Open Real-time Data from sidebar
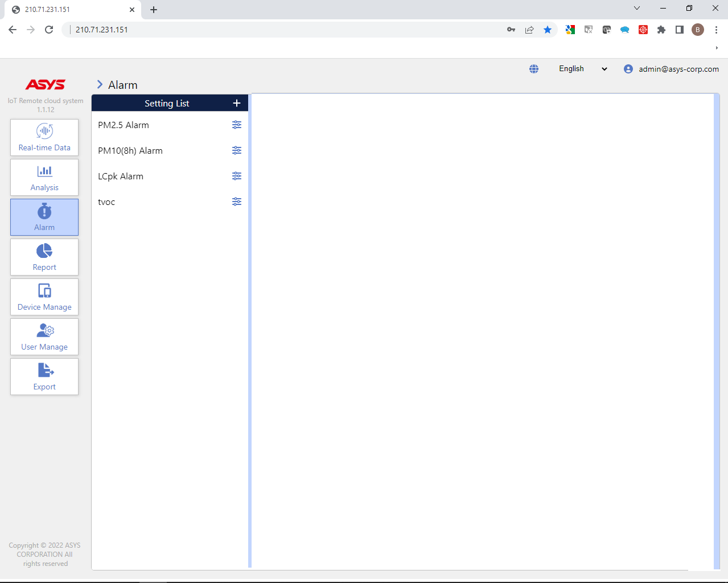Screen dimensions: 728x583 point(44,137)
